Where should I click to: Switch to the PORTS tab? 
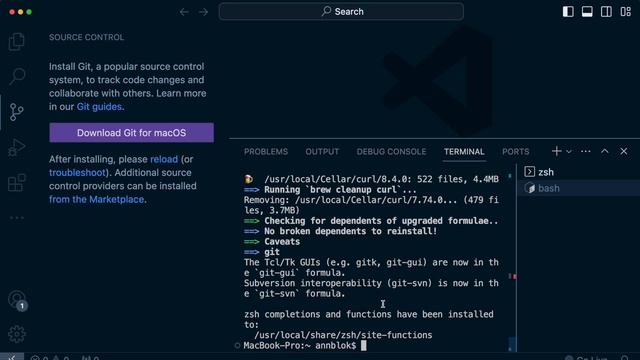pos(516,151)
